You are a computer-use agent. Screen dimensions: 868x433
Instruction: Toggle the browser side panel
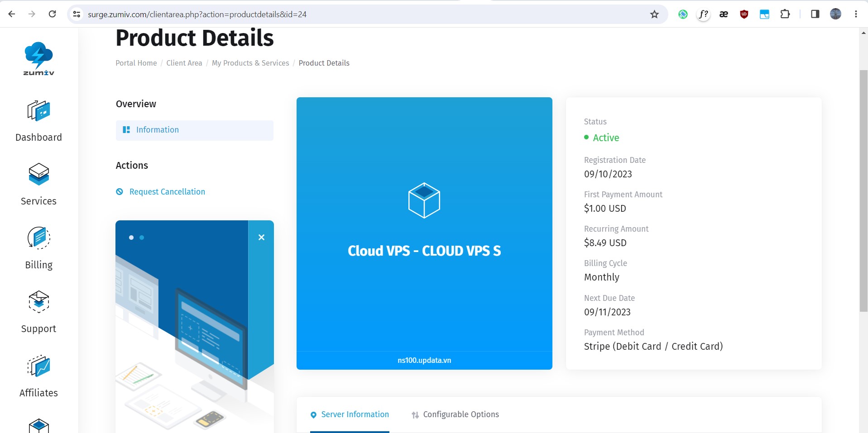[815, 14]
